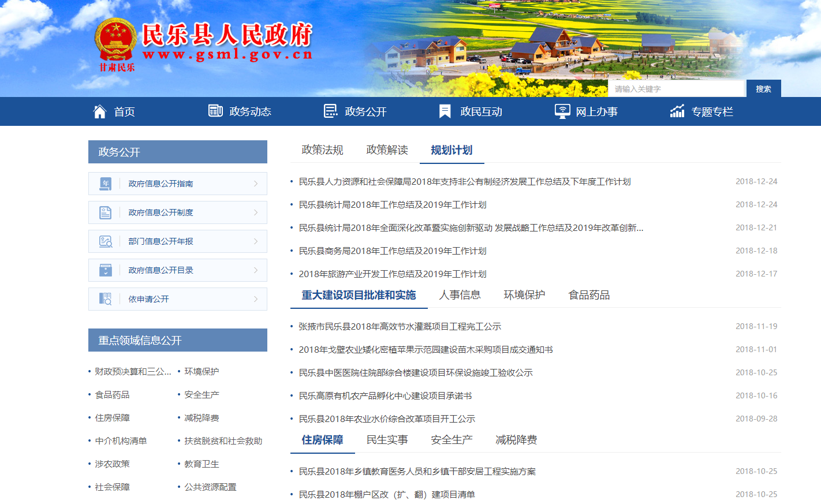Viewport: 821px width, 504px height.
Task: Click the home icon beside 首页
Action: coord(100,111)
